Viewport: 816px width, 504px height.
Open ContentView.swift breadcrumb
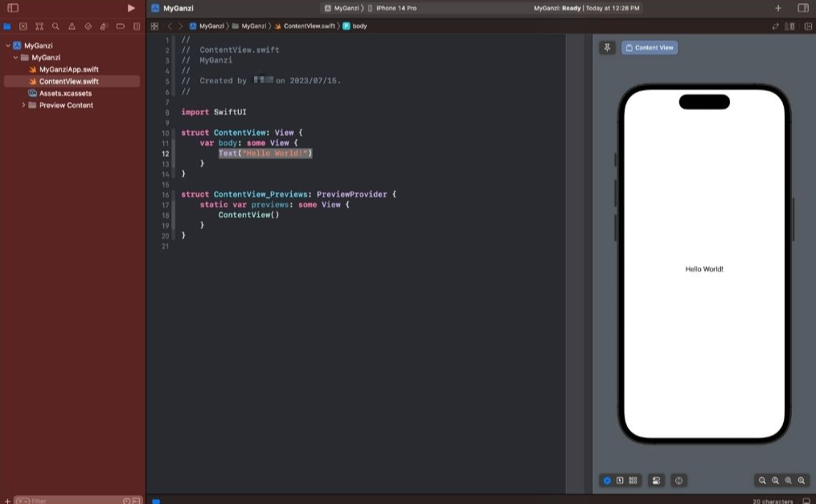click(x=305, y=26)
